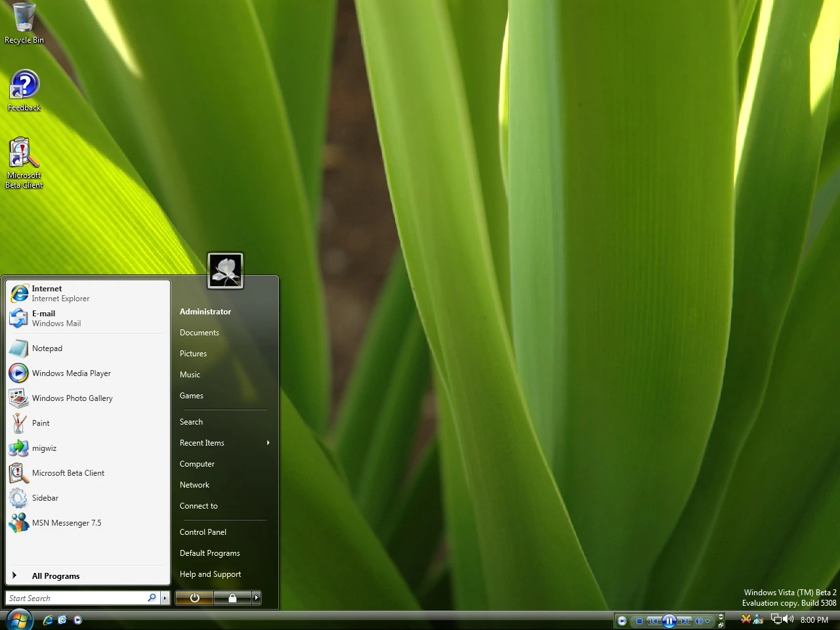
Task: Open Documents from the Start menu
Action: point(224,333)
